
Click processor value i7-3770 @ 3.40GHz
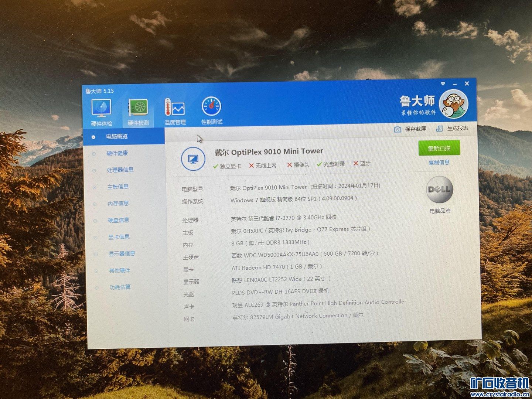tap(284, 218)
